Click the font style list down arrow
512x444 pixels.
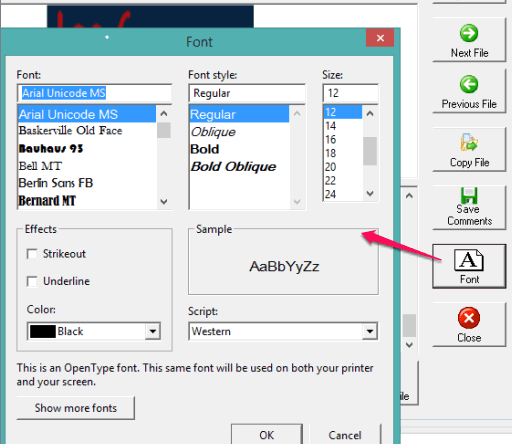coord(297,201)
